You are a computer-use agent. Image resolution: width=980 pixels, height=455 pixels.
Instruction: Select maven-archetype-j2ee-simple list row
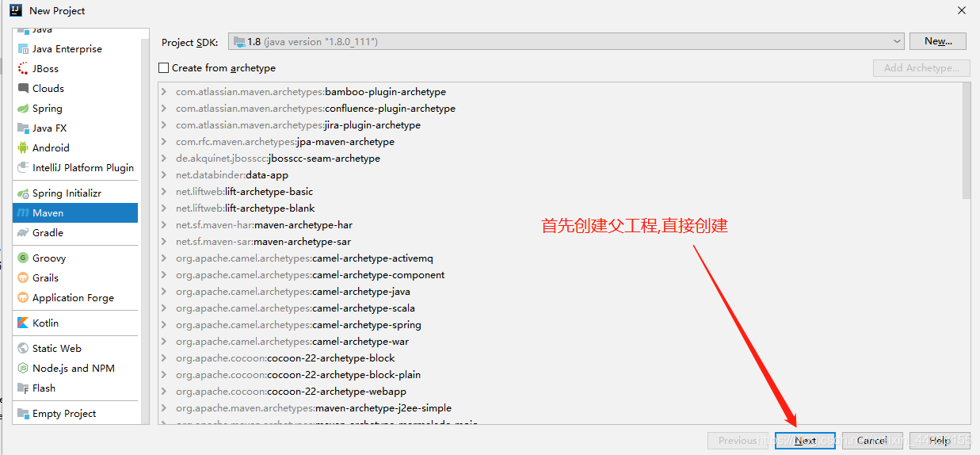click(x=559, y=408)
